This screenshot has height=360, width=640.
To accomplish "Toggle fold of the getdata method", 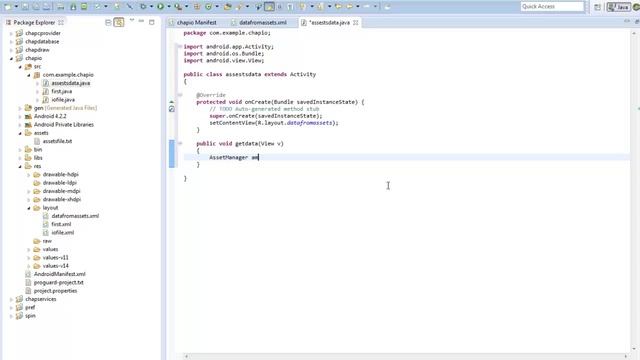I will point(180,143).
